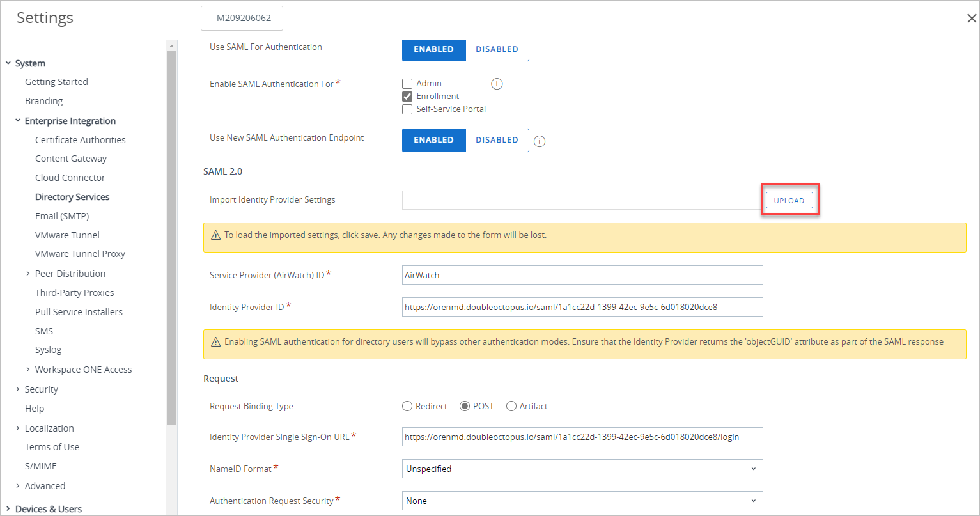
Task: Set Use SAML For Authentication to Enabled
Action: (x=434, y=49)
